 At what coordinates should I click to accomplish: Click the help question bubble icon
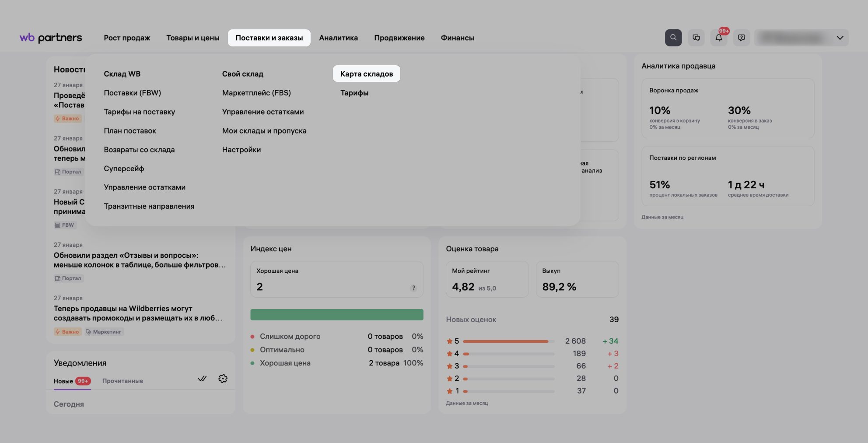coord(742,38)
